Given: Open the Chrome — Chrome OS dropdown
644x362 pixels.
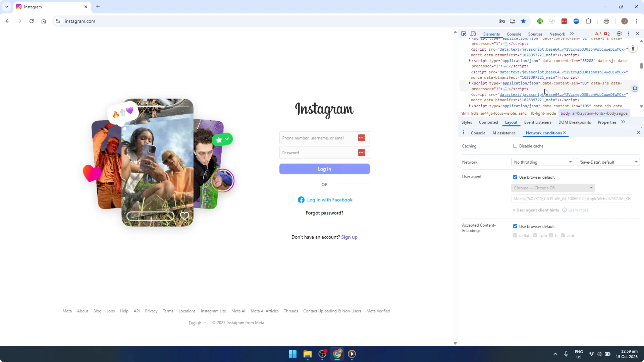Looking at the screenshot, I should tap(553, 188).
